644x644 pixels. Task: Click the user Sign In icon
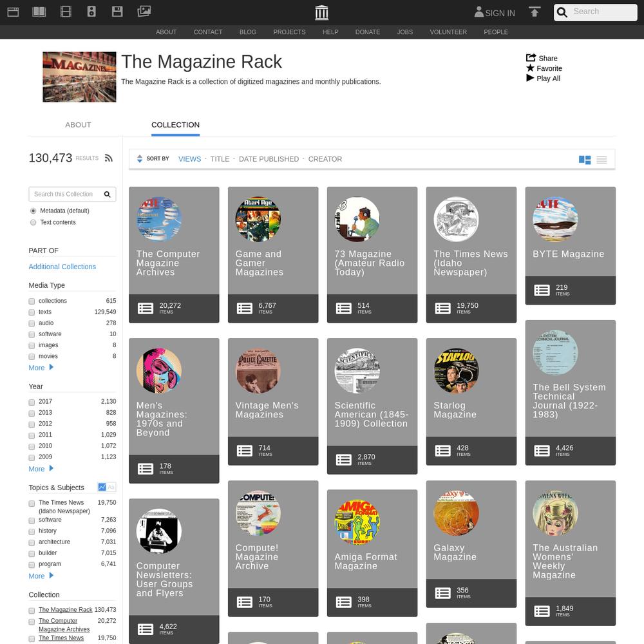click(479, 12)
